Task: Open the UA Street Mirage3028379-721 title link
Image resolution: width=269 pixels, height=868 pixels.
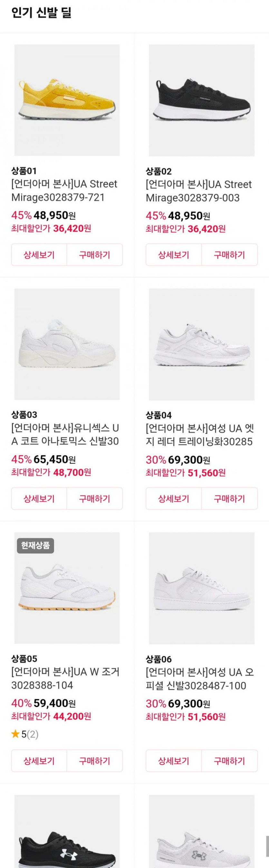Action: [x=64, y=191]
